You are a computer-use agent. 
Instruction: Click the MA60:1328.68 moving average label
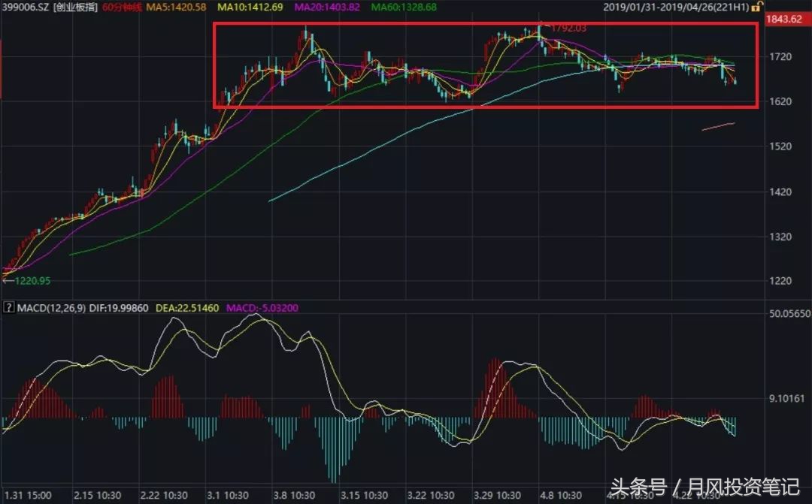(x=404, y=8)
